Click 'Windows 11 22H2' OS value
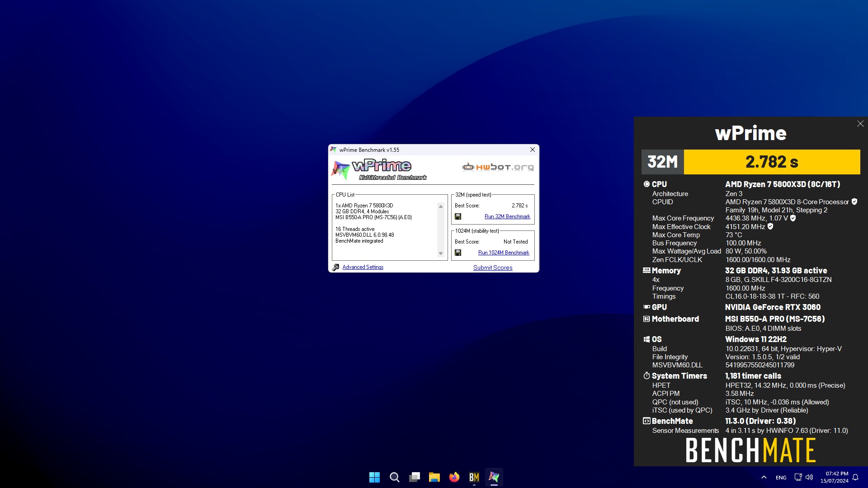 click(x=756, y=339)
